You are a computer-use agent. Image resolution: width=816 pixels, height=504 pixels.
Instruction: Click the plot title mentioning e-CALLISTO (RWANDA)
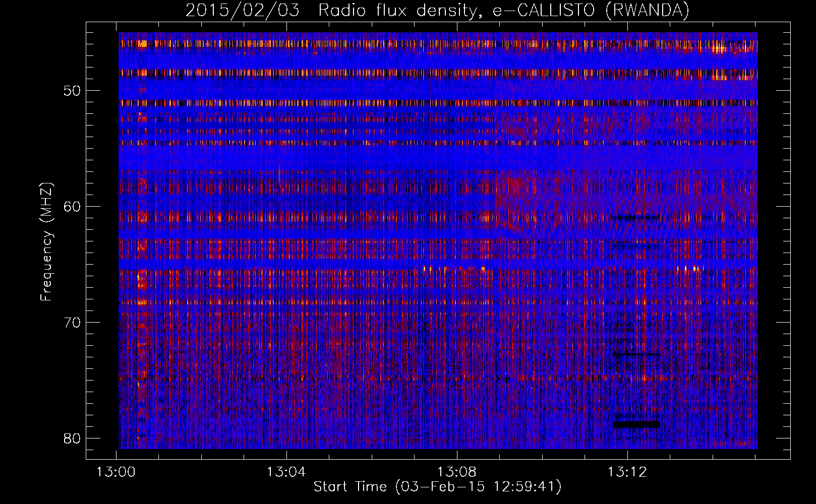click(x=437, y=11)
